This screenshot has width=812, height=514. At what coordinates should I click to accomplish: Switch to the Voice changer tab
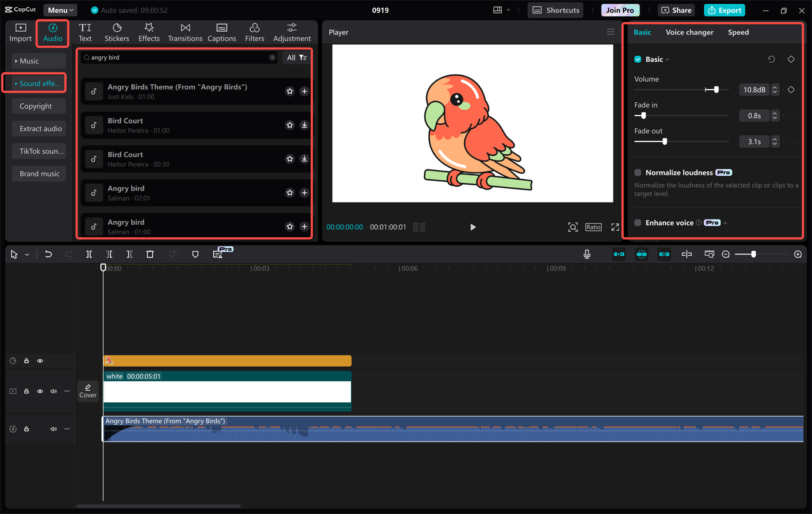point(690,32)
